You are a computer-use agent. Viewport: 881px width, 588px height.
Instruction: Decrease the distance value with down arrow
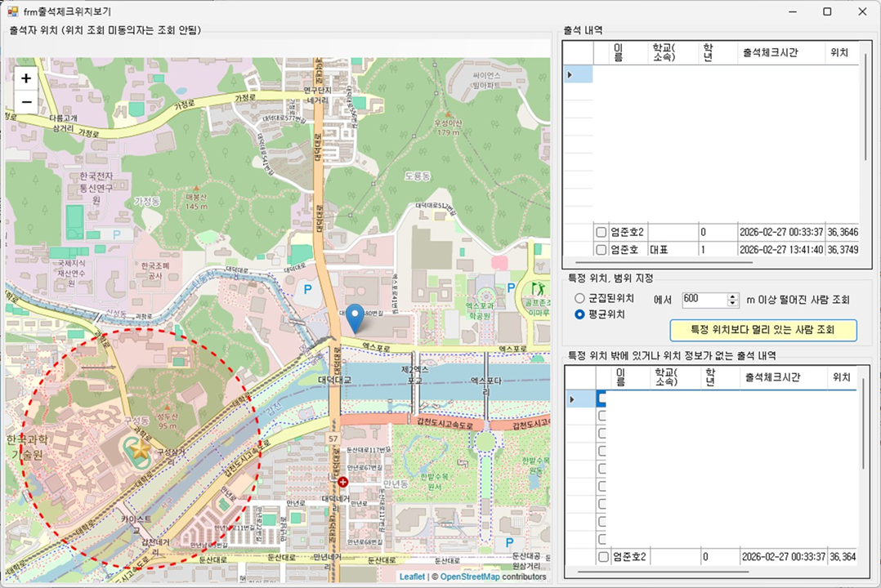pyautogui.click(x=733, y=303)
